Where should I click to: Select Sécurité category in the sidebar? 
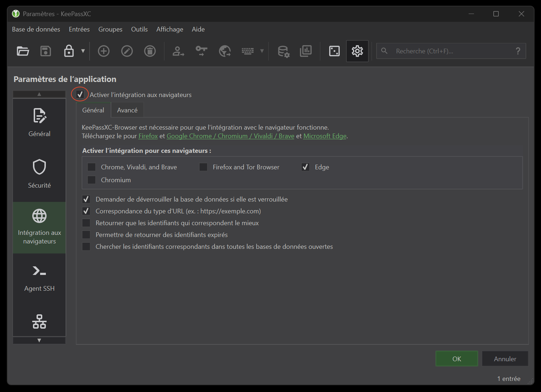coord(39,175)
